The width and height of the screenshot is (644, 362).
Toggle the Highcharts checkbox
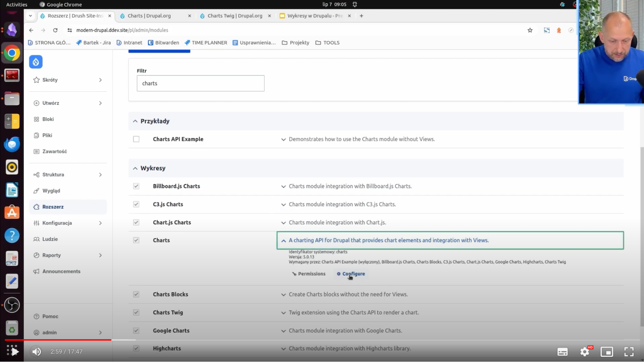136,349
